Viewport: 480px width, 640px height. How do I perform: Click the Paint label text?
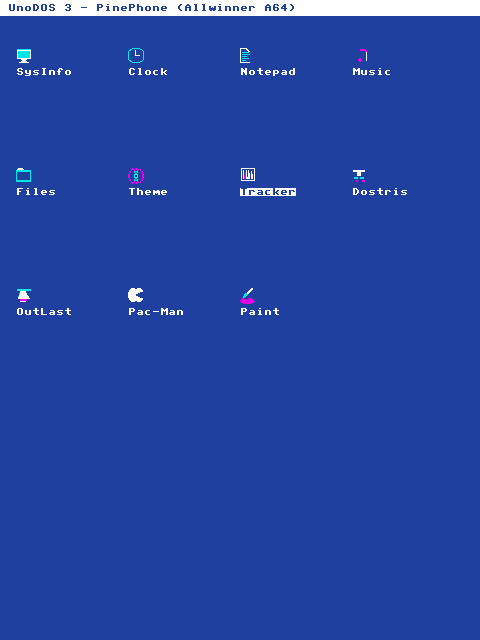pos(260,312)
